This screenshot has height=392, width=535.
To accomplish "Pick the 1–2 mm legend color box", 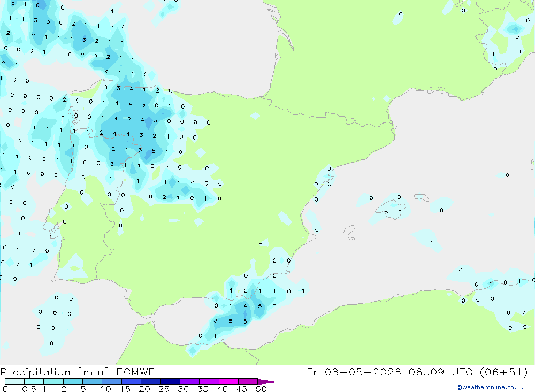I will [53, 381].
